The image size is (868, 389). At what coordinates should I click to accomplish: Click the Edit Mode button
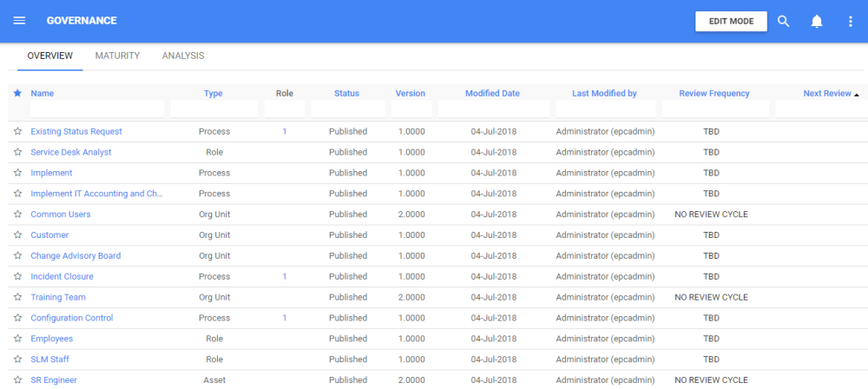pos(731,21)
